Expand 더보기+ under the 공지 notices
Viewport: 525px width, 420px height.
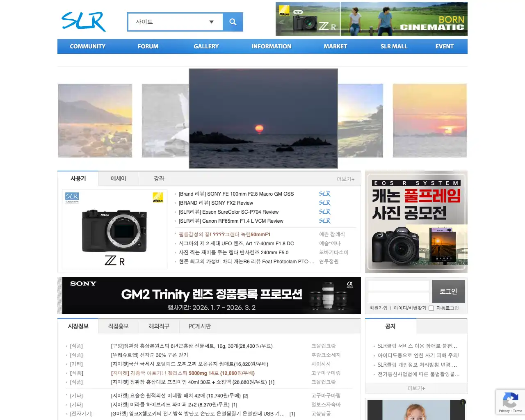pyautogui.click(x=416, y=388)
